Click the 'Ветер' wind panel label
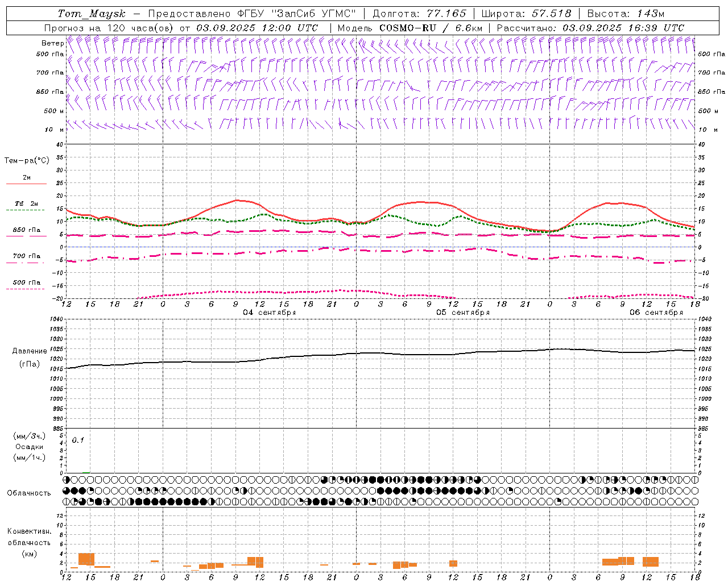The height and width of the screenshot is (582, 728). click(53, 43)
